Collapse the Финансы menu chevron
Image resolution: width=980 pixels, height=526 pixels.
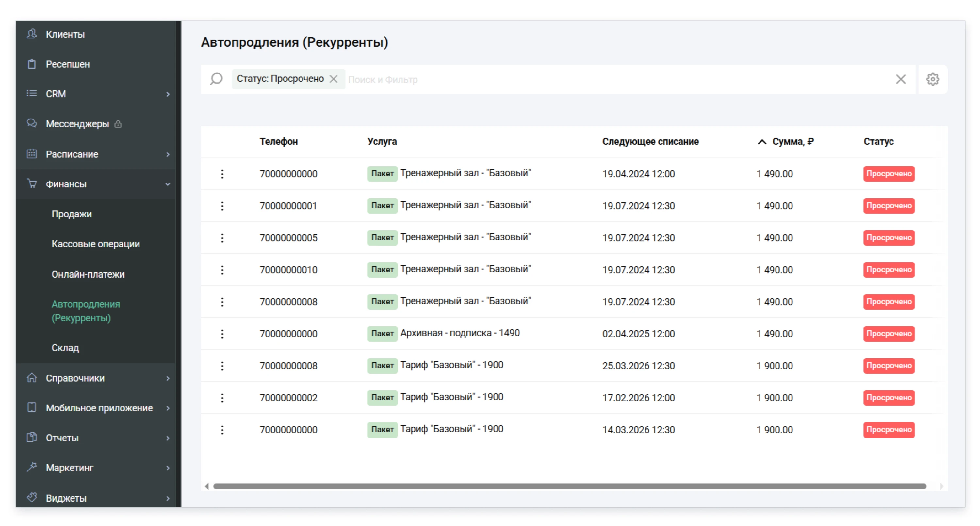click(x=168, y=184)
